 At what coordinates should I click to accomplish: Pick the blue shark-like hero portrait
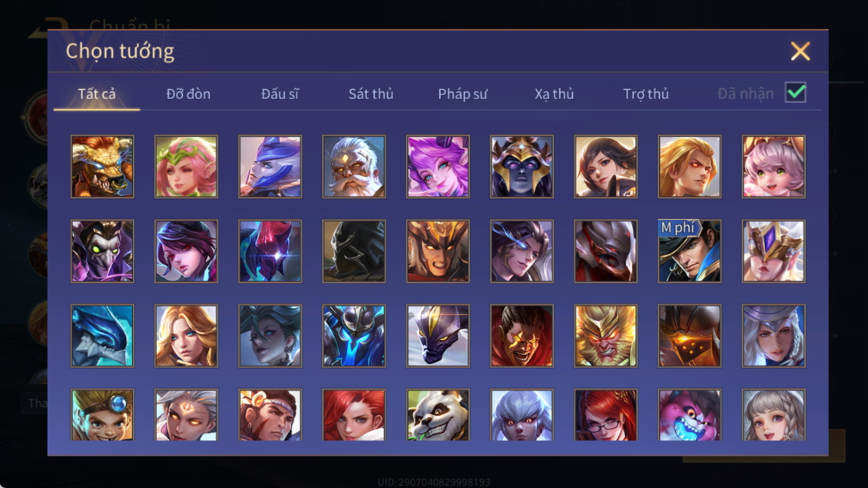102,336
